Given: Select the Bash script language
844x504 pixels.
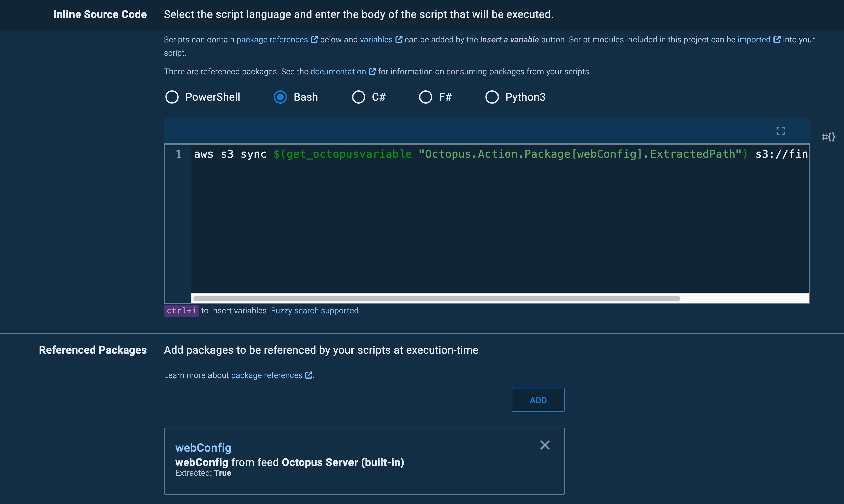Looking at the screenshot, I should click(280, 97).
